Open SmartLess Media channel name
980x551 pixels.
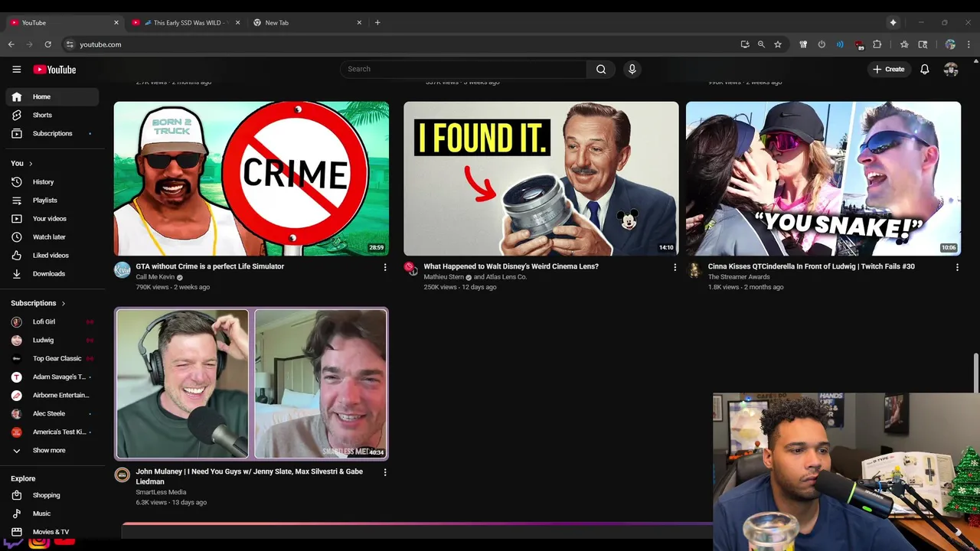161,492
